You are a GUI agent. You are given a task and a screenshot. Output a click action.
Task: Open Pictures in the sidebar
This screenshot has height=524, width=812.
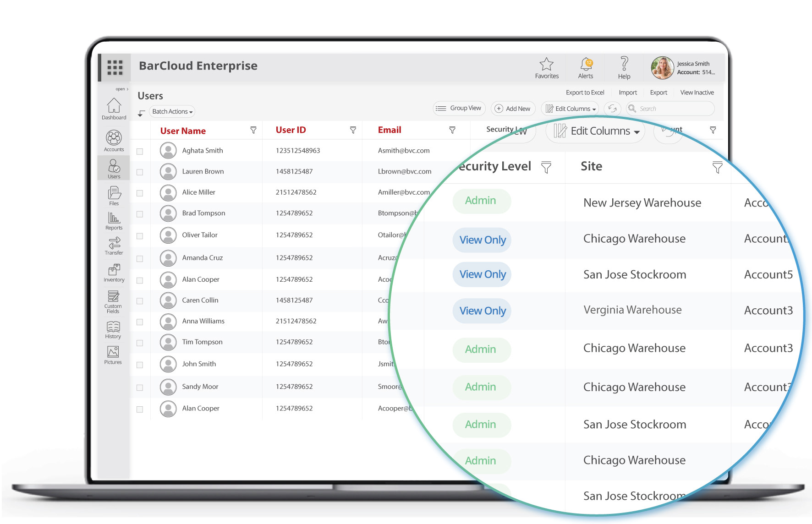113,355
